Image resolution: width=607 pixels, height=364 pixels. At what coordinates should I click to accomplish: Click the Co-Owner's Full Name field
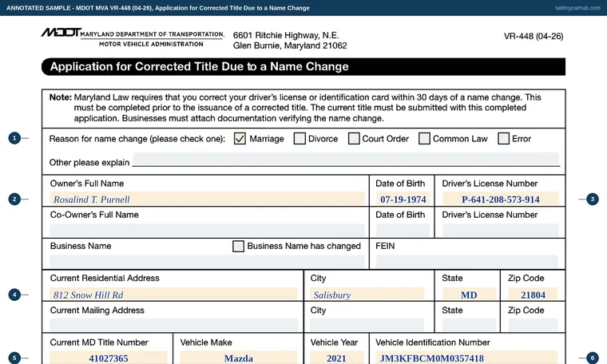[x=207, y=230]
